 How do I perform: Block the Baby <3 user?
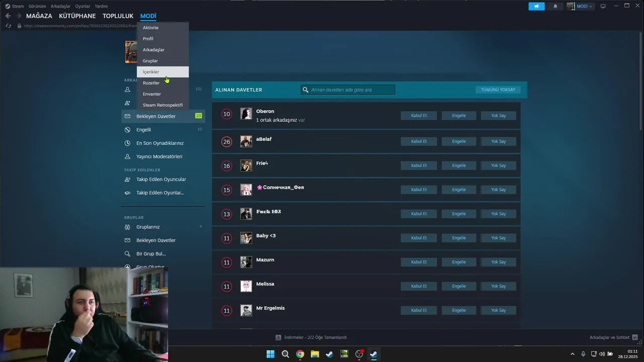tap(459, 238)
